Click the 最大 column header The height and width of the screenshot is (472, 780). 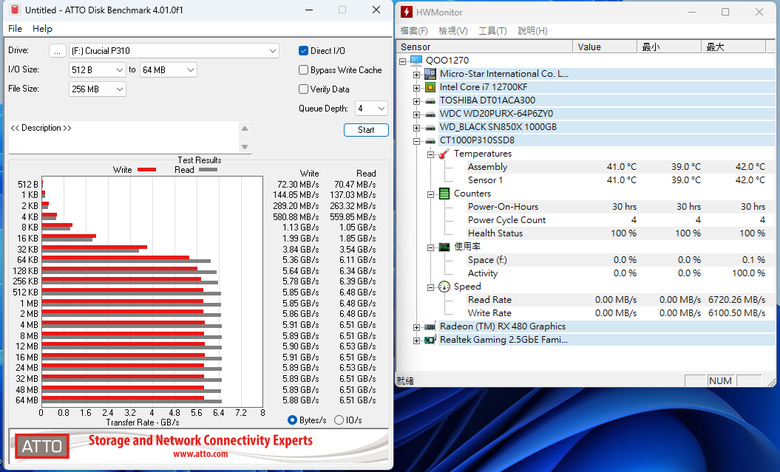coord(733,47)
